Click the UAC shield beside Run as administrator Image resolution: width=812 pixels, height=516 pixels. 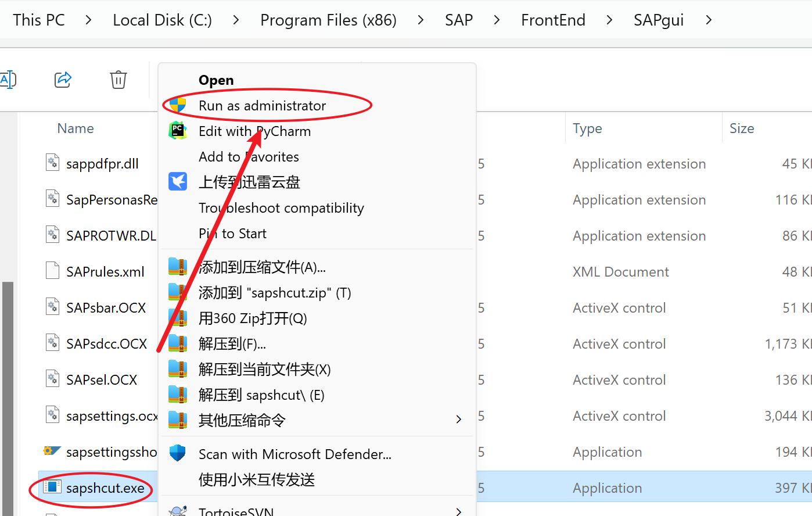178,106
